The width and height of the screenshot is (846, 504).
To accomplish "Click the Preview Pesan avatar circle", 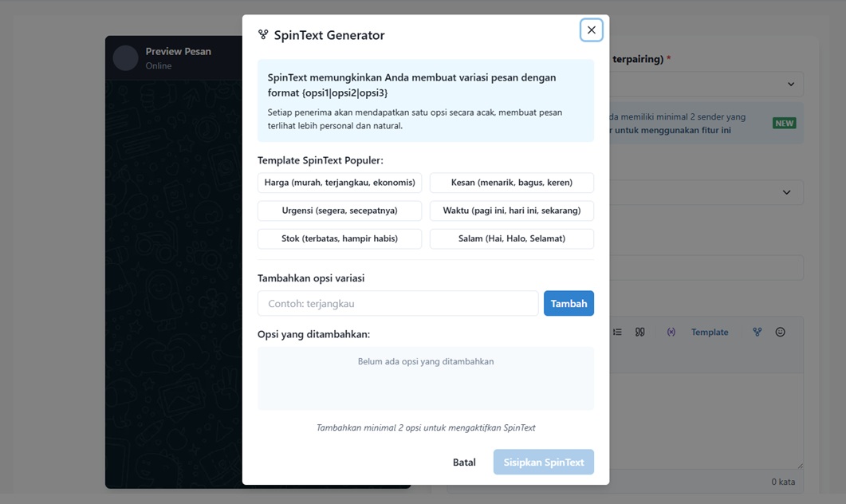I will pyautogui.click(x=126, y=57).
